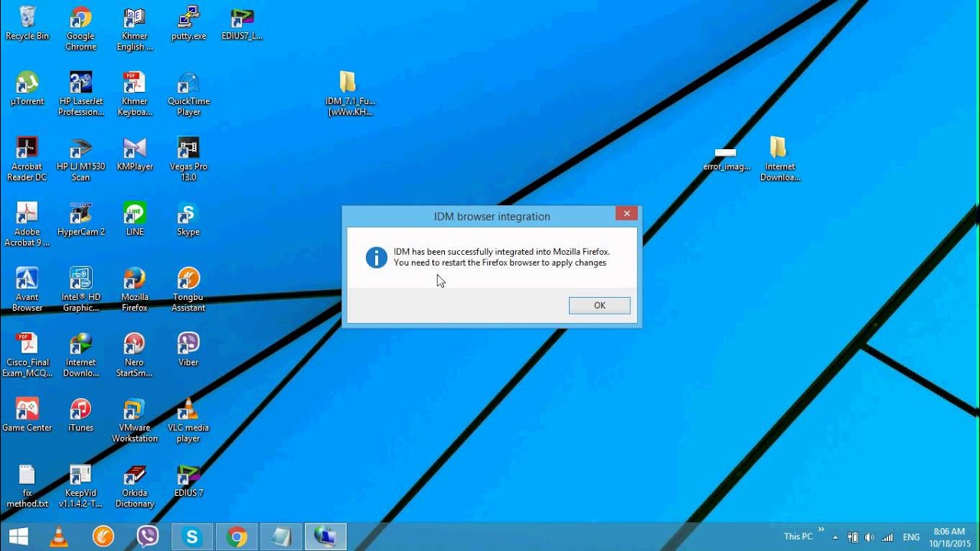
Task: Select the EDIUS7_L desktop icon at top
Action: coord(242,24)
